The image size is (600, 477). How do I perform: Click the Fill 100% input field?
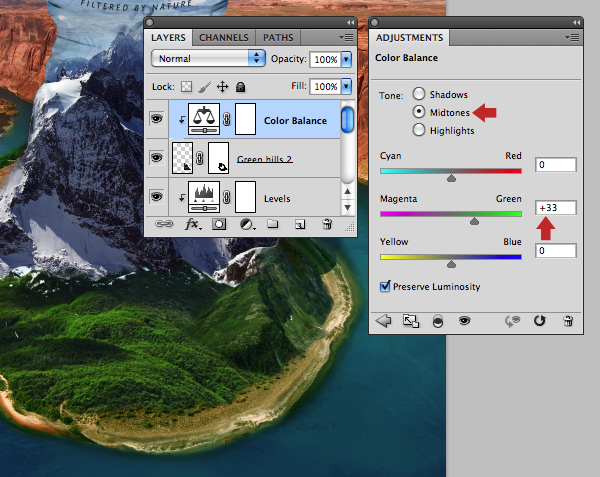(x=325, y=86)
